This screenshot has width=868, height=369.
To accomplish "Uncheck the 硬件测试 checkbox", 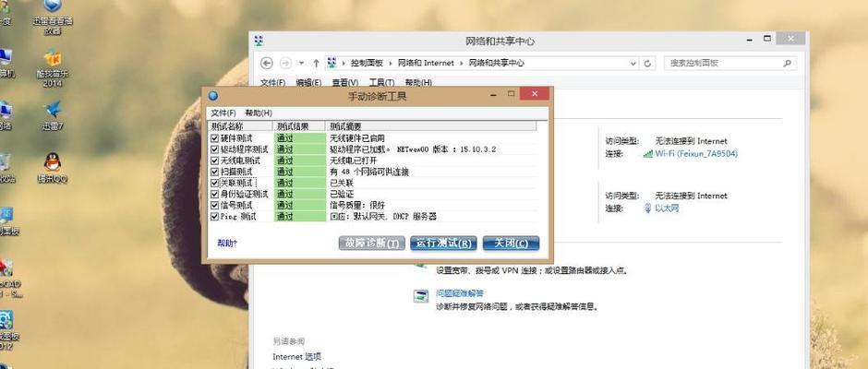I will tap(215, 137).
